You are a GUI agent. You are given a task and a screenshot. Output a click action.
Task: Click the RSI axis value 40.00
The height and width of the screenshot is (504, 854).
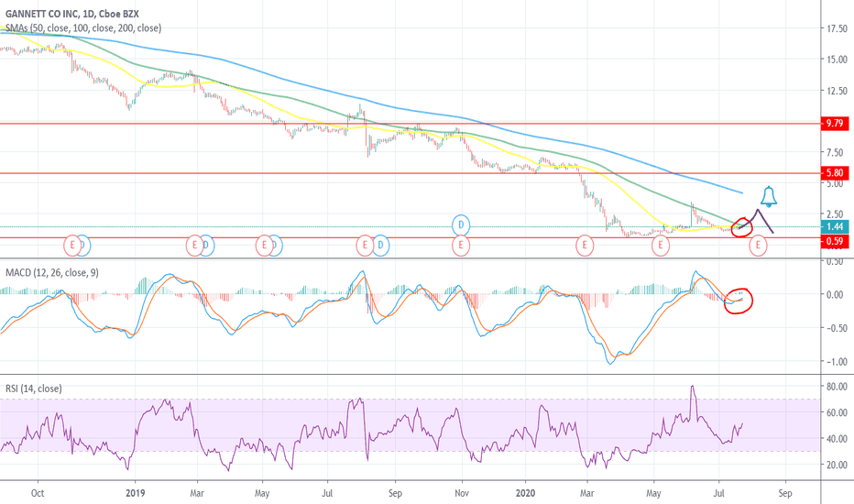click(838, 439)
